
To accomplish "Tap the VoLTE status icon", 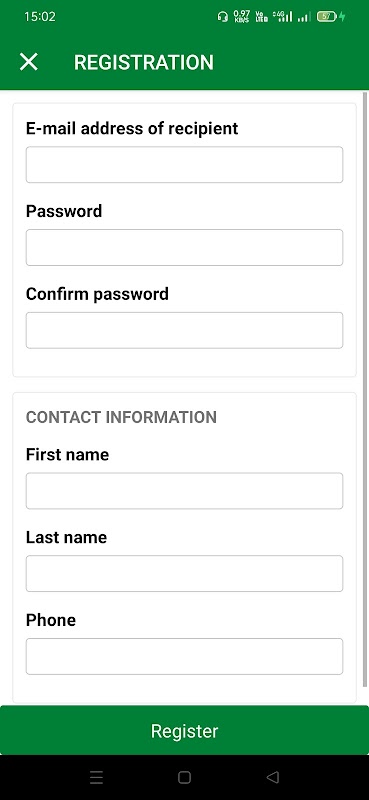I will click(261, 17).
